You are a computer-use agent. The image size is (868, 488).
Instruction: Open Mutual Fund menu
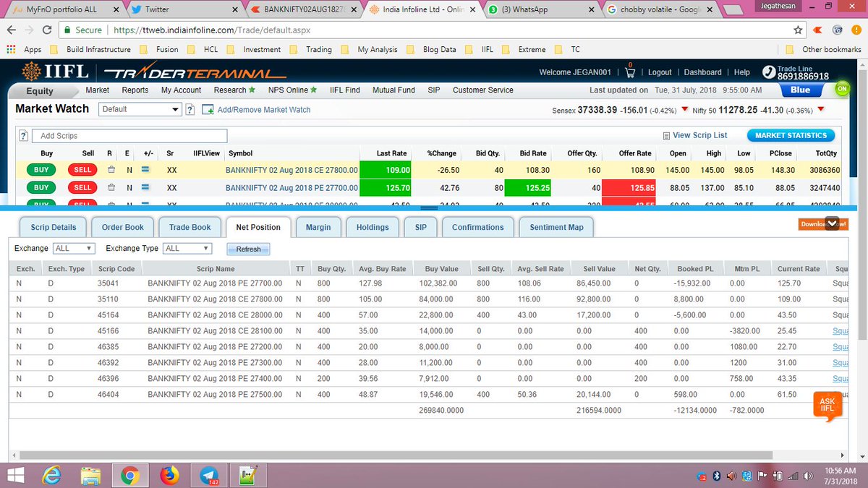[x=393, y=90]
